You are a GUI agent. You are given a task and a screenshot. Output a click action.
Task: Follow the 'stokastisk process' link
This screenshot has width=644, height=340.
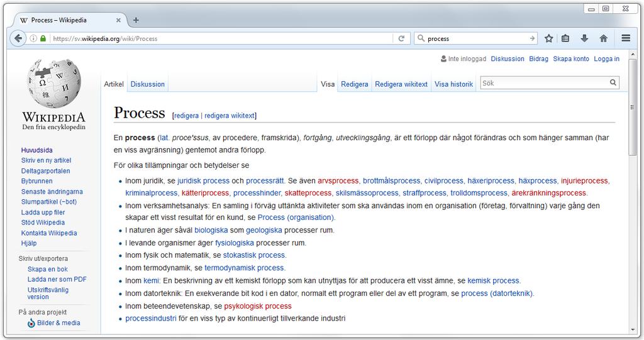point(254,255)
